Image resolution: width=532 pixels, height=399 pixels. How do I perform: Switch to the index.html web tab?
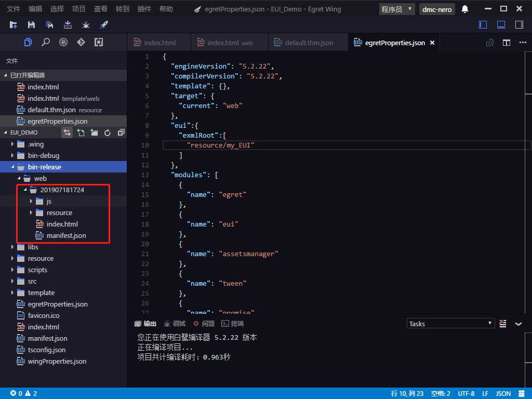click(229, 43)
